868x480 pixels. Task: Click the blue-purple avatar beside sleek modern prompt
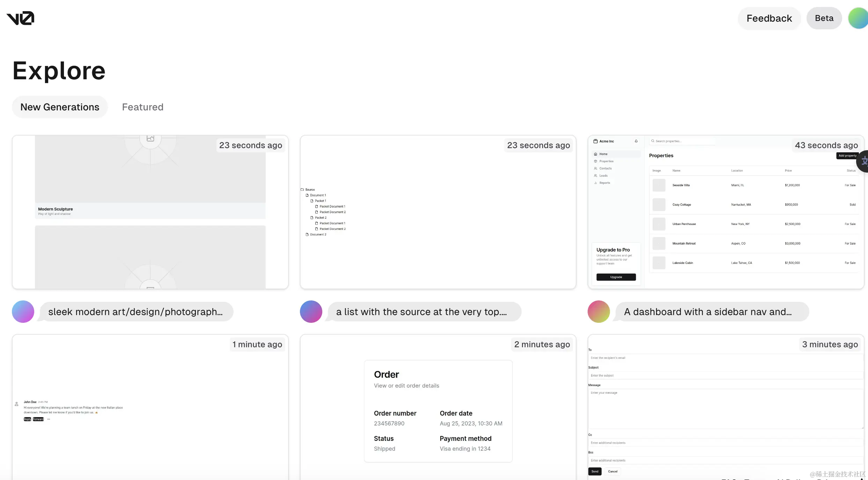click(23, 312)
